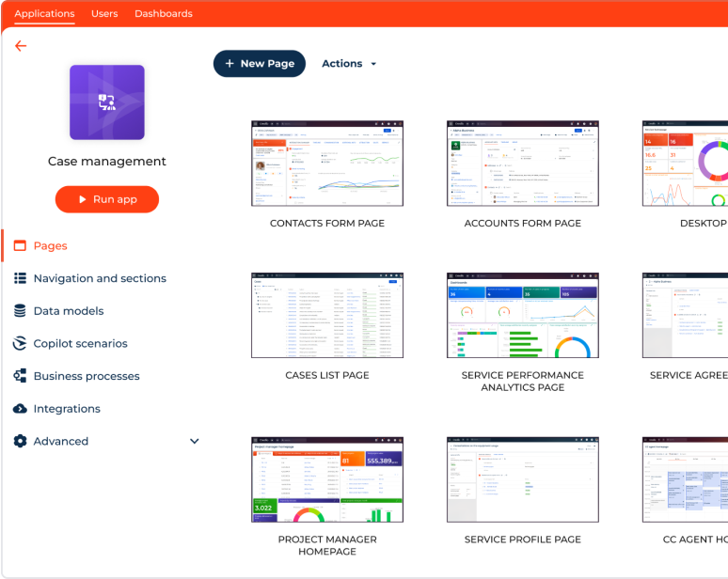The image size is (728, 579).
Task: Click the Data models database icon
Action: (20, 311)
